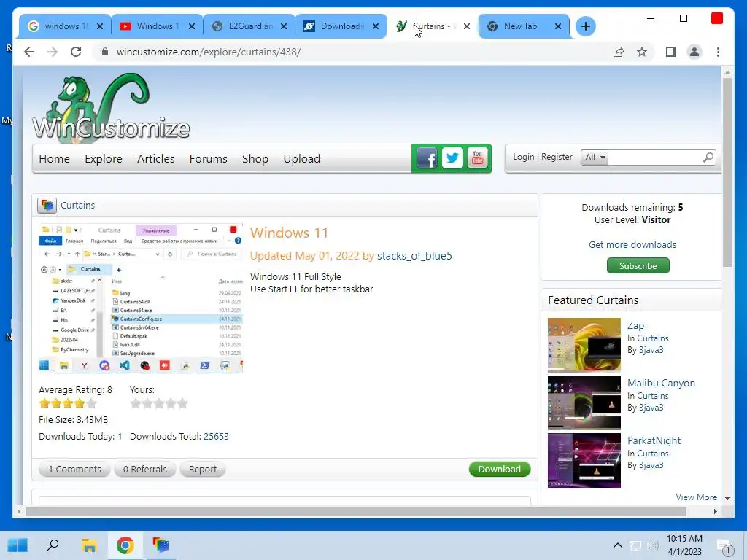This screenshot has width=747, height=560.
Task: Click Get more downloads link
Action: [x=632, y=244]
